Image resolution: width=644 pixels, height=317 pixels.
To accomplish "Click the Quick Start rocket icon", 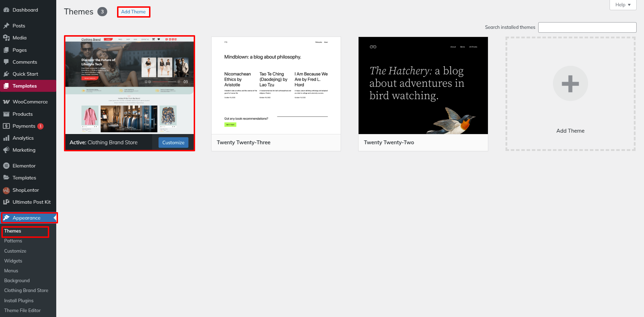I will pos(6,74).
